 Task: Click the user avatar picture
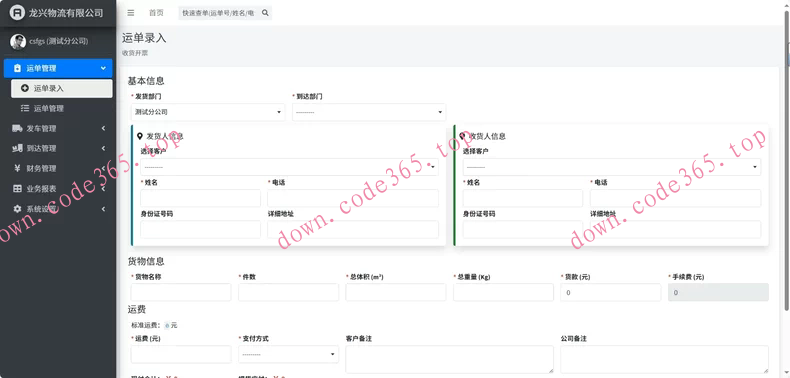pos(18,42)
